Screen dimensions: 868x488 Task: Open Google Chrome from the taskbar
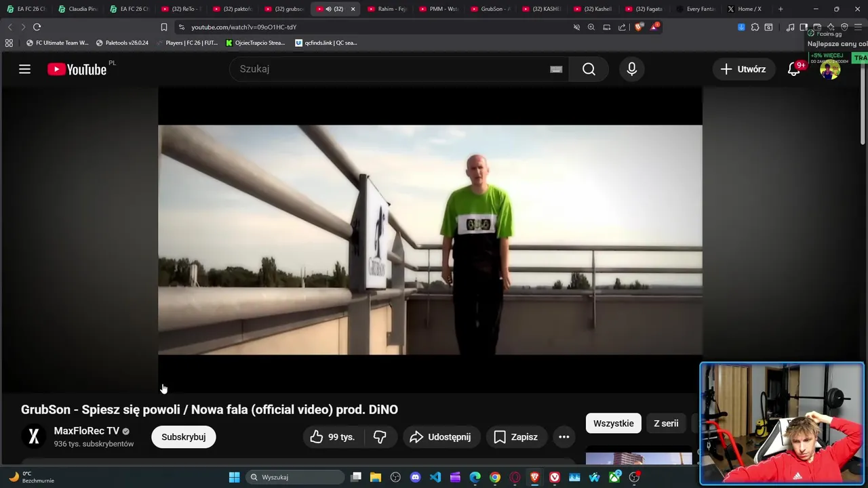[x=495, y=477]
